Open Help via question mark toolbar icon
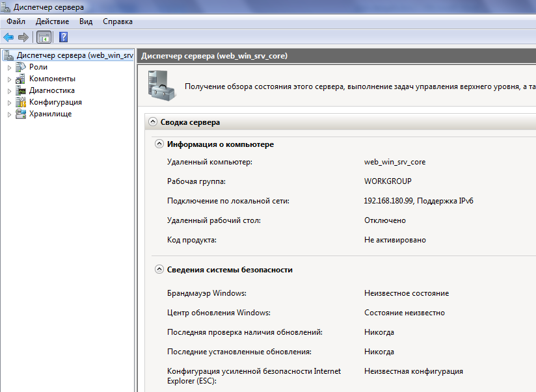The height and width of the screenshot is (392, 536). [63, 37]
